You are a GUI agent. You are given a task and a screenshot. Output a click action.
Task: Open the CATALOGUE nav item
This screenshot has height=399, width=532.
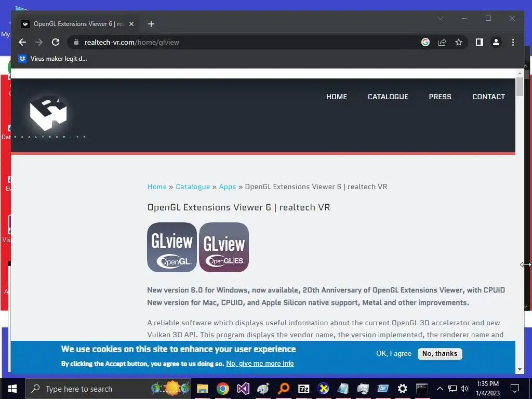[388, 97]
